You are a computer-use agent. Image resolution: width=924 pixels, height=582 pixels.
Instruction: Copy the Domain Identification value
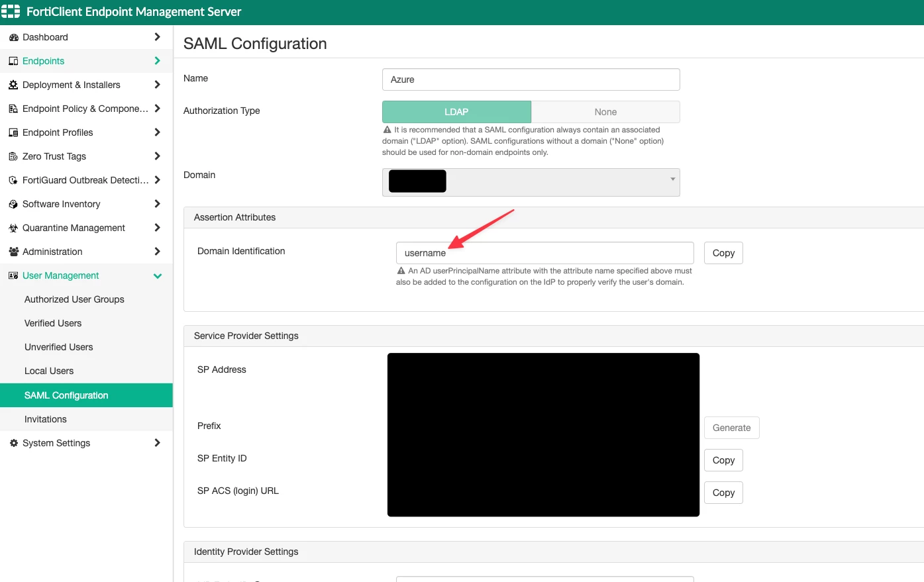point(723,253)
